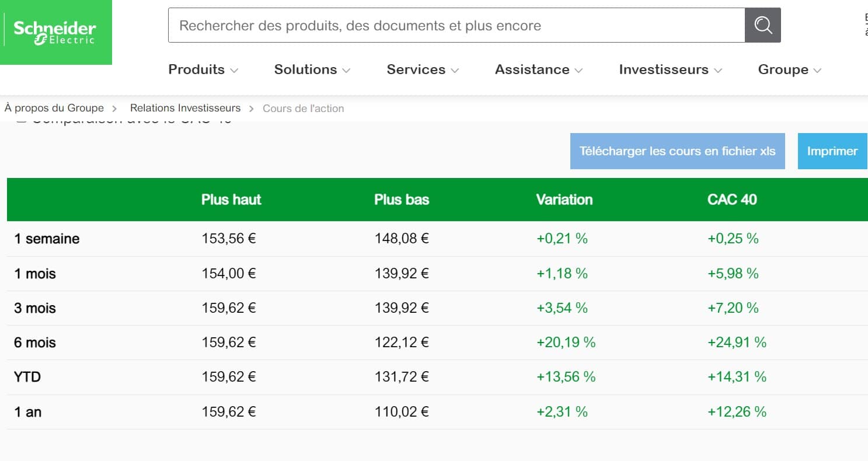The image size is (868, 461).
Task: Click the +7,20 % CAC 40 value
Action: [733, 308]
